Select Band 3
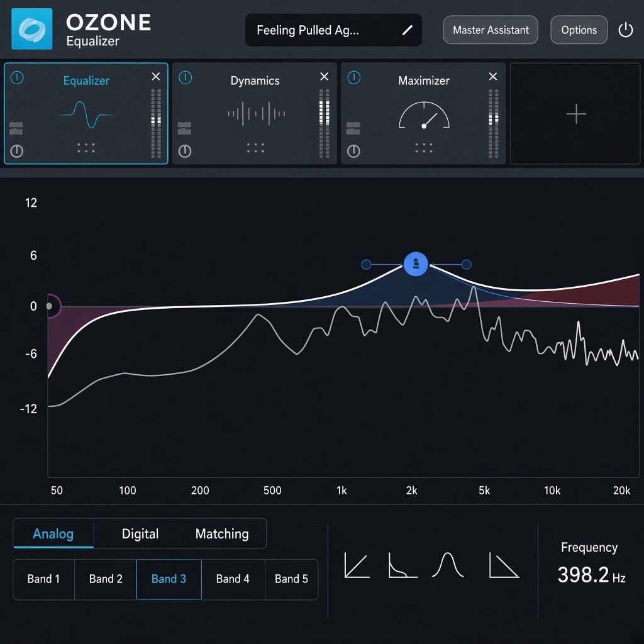Viewport: 644px width, 644px height. 169,579
